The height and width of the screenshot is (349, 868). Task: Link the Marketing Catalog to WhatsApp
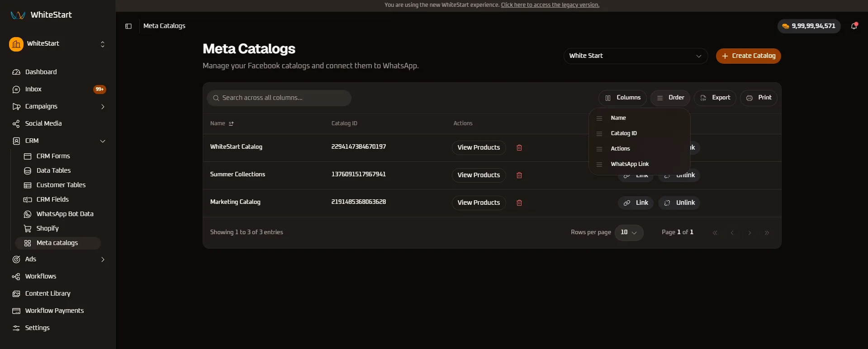pos(636,203)
